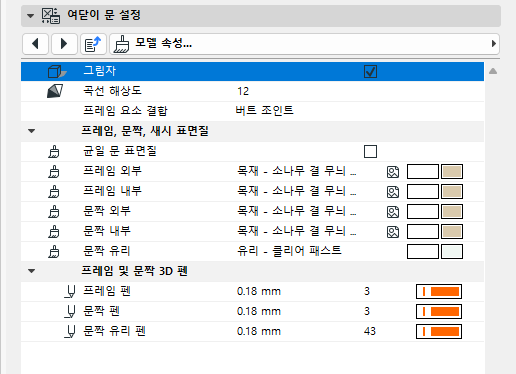This screenshot has height=374, width=516.
Task: Go to next settings page arrow
Action: click(64, 44)
